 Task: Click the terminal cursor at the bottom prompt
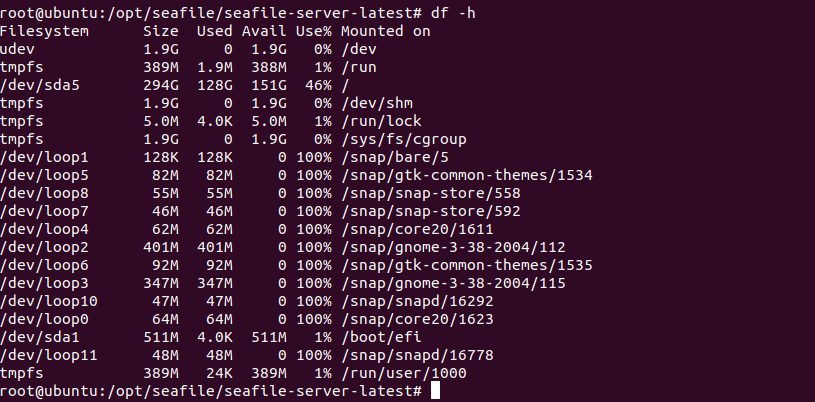pyautogui.click(x=435, y=391)
